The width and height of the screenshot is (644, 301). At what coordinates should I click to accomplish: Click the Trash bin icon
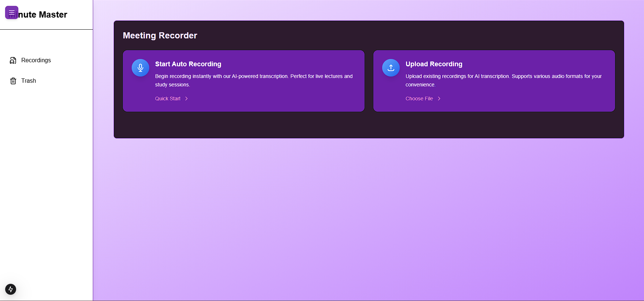point(13,81)
